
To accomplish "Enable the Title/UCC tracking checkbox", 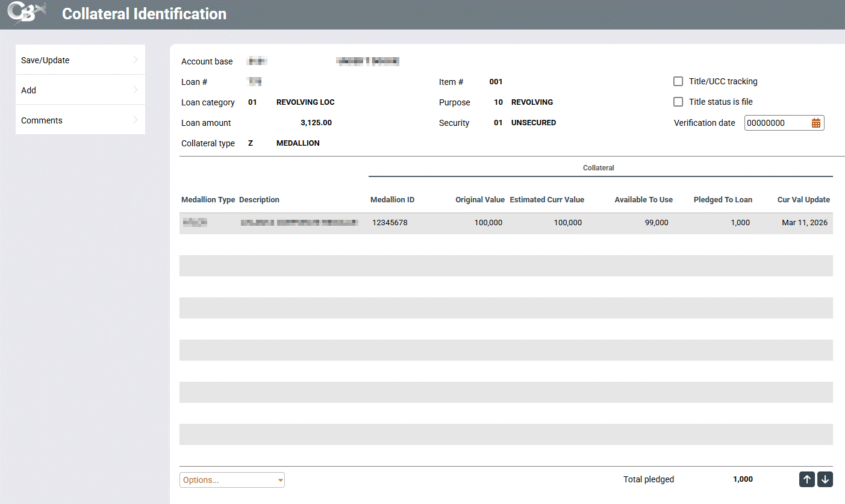I will pyautogui.click(x=678, y=81).
